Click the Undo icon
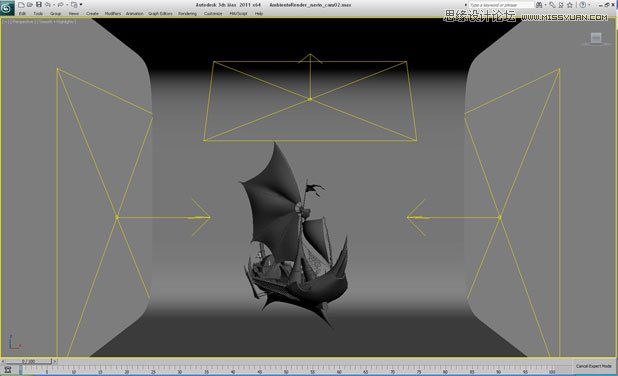 click(x=48, y=5)
